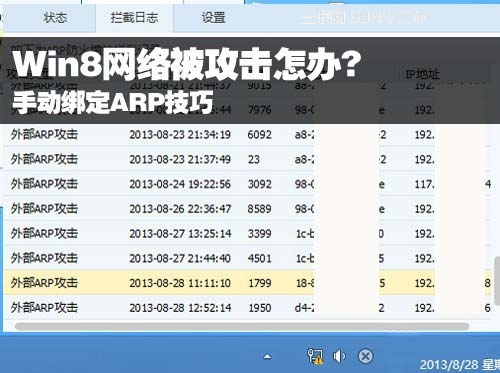Click the vertical scrollbar thumb on the right edge

click(497, 281)
